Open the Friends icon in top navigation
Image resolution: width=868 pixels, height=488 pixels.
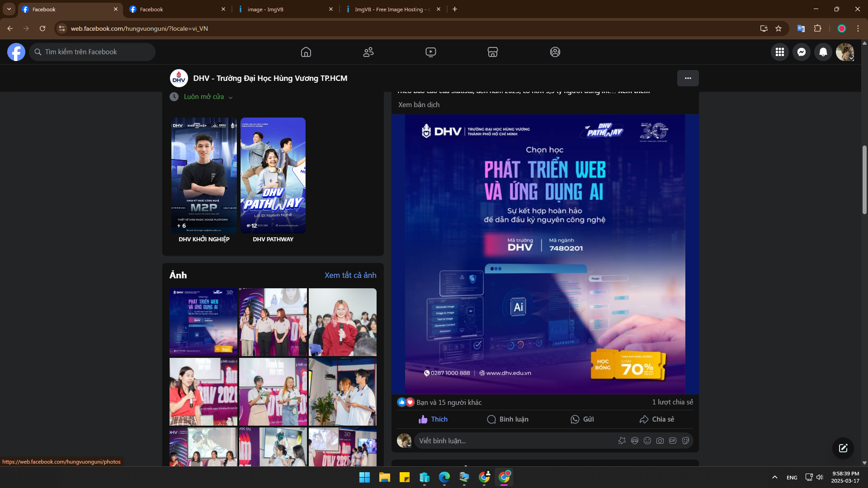[x=368, y=52]
